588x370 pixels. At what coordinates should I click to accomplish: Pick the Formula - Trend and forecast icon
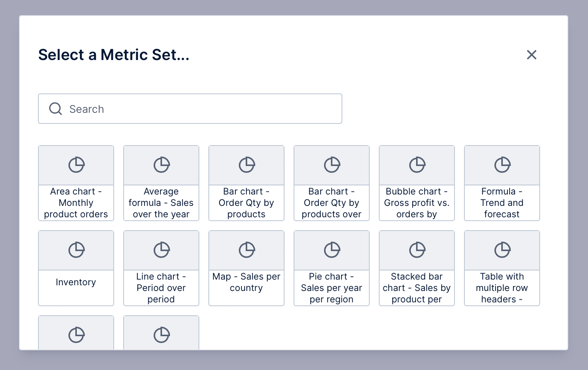coord(502,165)
